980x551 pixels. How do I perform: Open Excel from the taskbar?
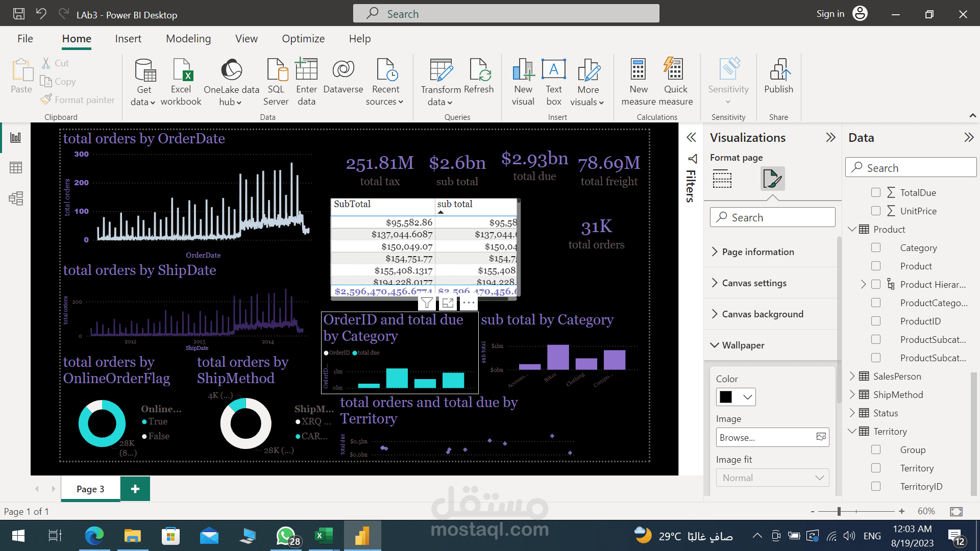(324, 536)
